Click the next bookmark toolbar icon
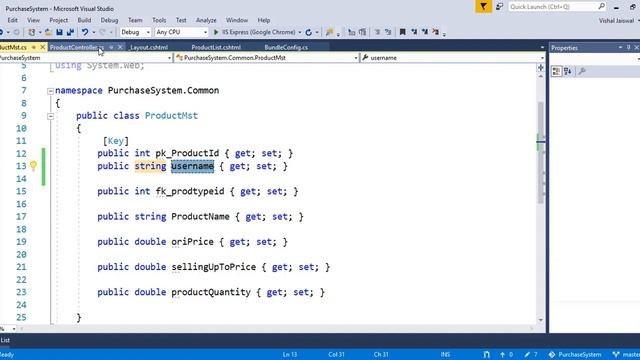Image resolution: width=640 pixels, height=360 pixels. 425,32
